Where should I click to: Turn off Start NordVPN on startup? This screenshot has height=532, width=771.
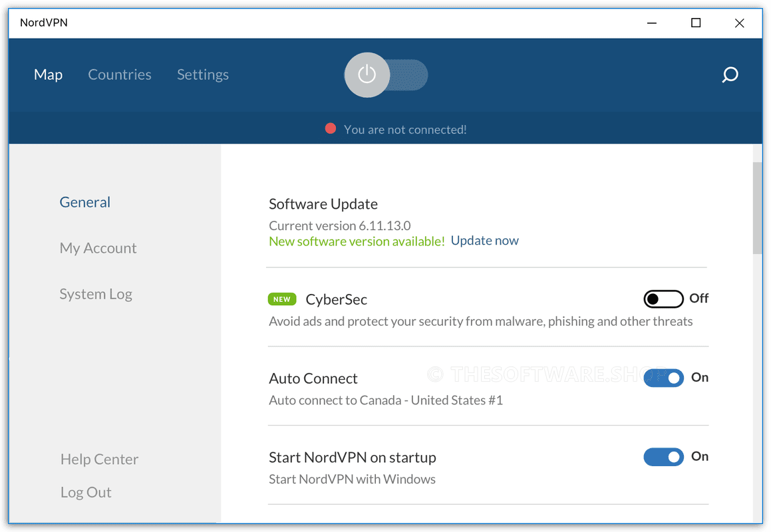pyautogui.click(x=663, y=457)
